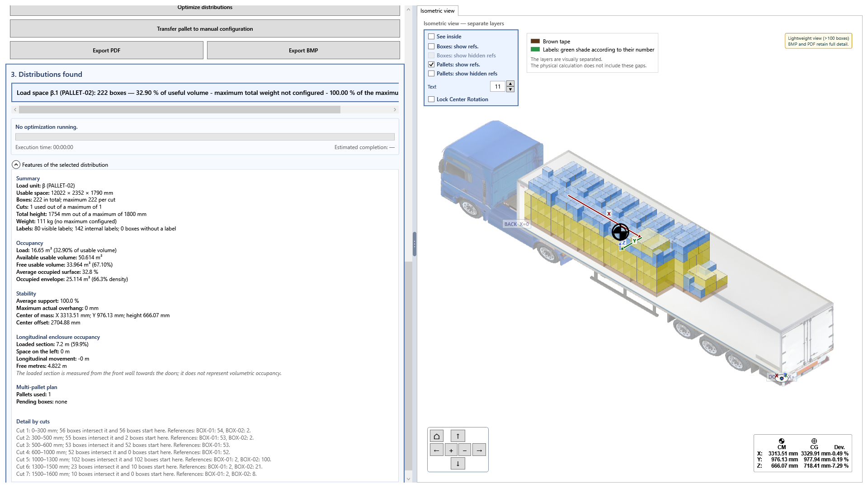The width and height of the screenshot is (868, 488).
Task: Click the Detail by cuts heading
Action: point(33,422)
